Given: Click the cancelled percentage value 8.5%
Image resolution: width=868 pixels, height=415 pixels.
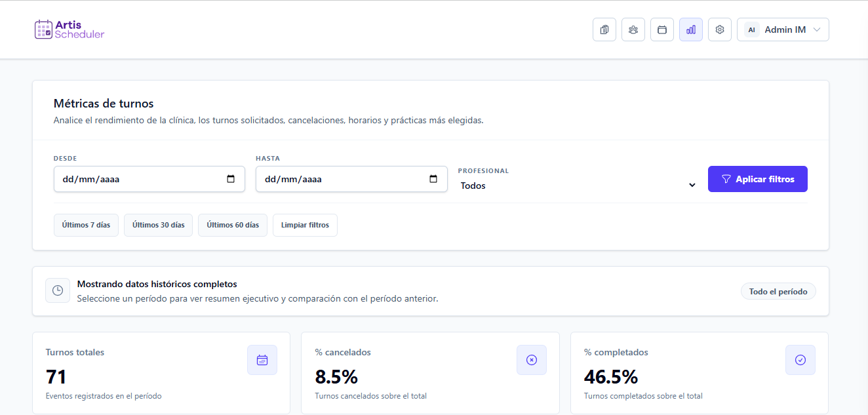Looking at the screenshot, I should point(336,377).
